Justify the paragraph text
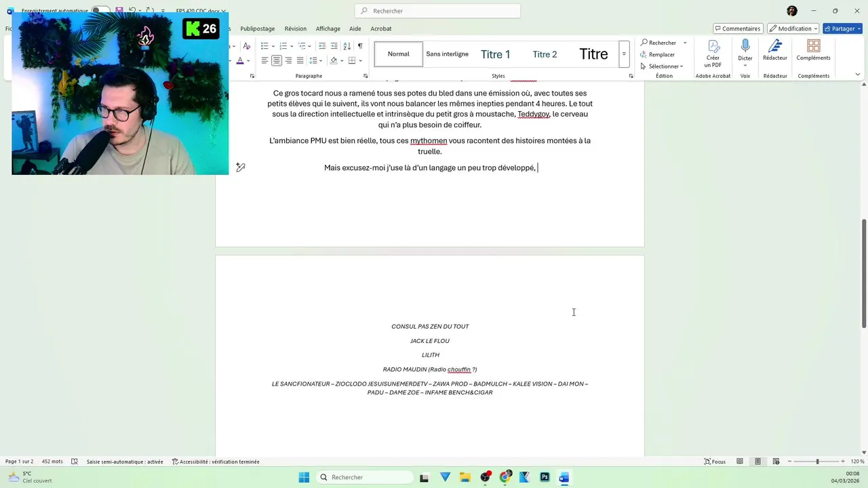The height and width of the screenshot is (488, 868). coord(300,60)
